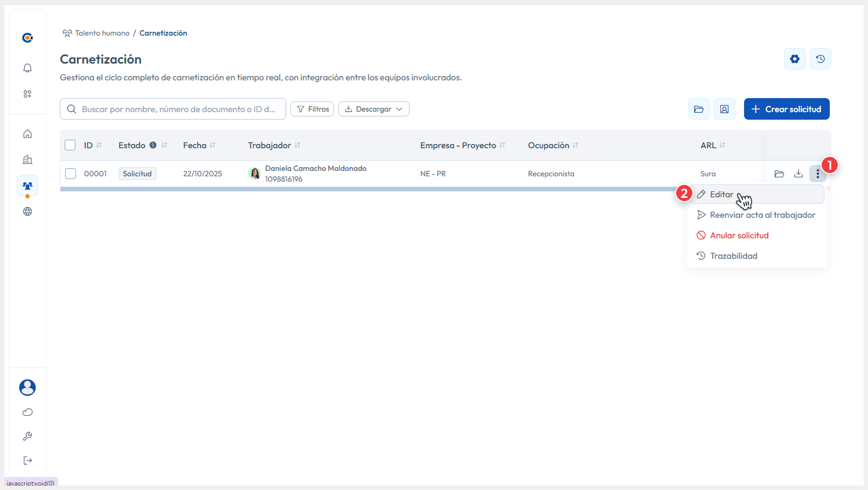Expand the Descargar dropdown

point(374,109)
